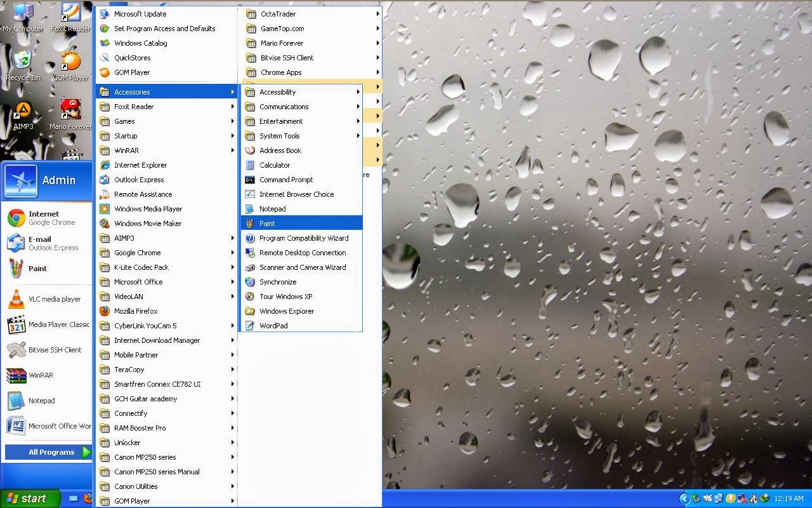Expand the System Tools submenu
The image size is (812, 508).
pos(301,136)
